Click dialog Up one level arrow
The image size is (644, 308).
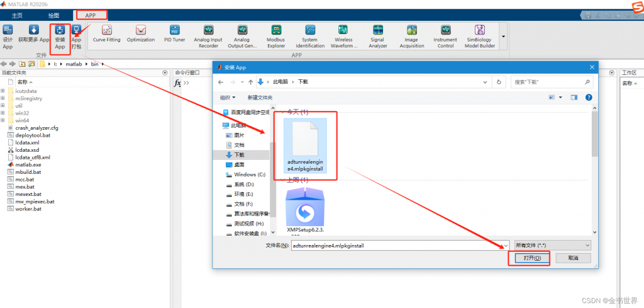250,82
